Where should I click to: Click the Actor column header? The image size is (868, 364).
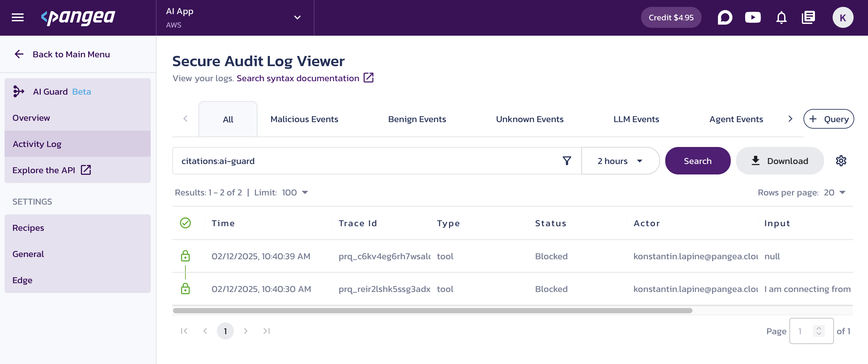click(x=647, y=223)
